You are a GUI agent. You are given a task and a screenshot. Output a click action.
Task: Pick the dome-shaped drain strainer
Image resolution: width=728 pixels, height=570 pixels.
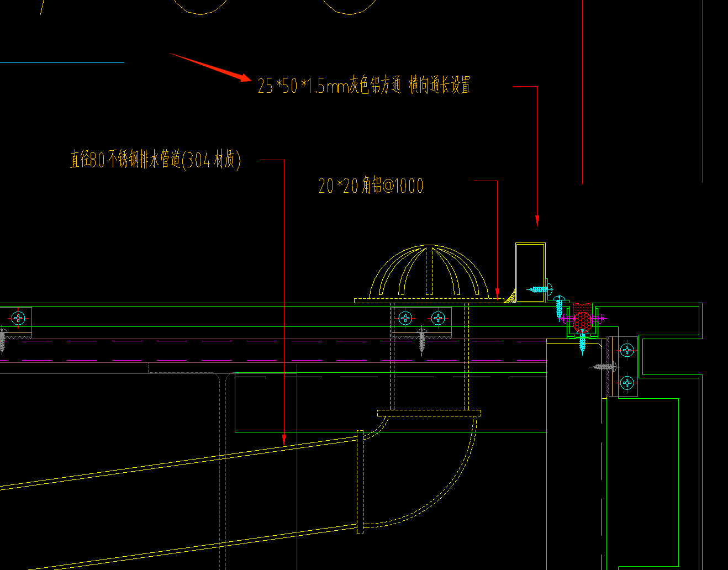pos(429,272)
